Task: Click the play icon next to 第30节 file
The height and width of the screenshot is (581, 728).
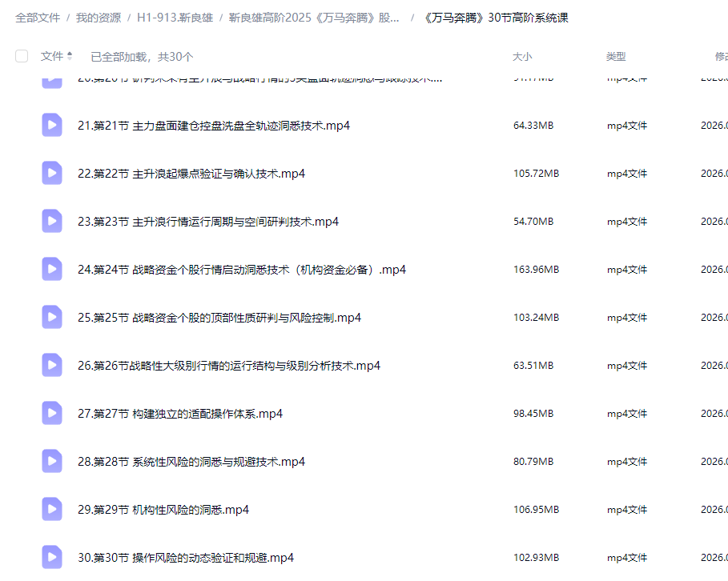Action: coord(51,557)
